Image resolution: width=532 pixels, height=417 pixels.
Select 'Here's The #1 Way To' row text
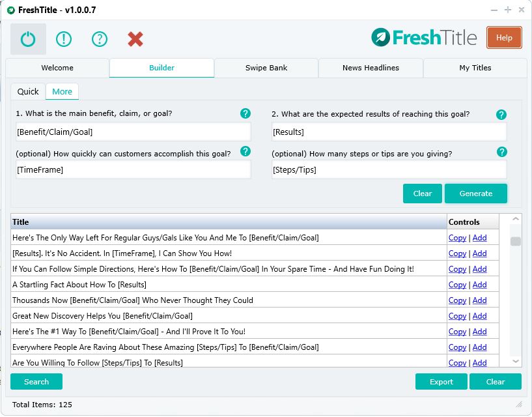coord(129,332)
